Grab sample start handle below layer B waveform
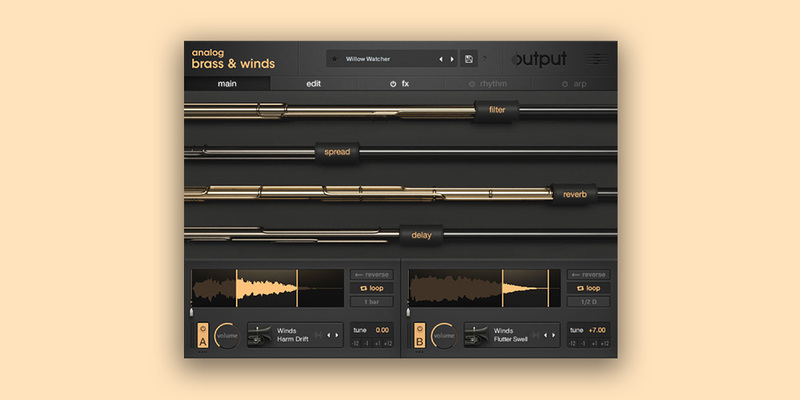 [x=408, y=312]
